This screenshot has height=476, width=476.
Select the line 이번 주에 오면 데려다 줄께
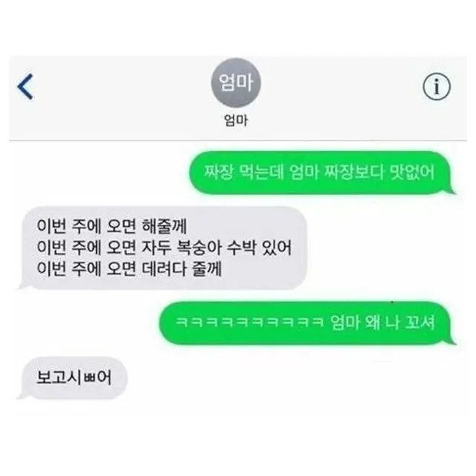(129, 269)
